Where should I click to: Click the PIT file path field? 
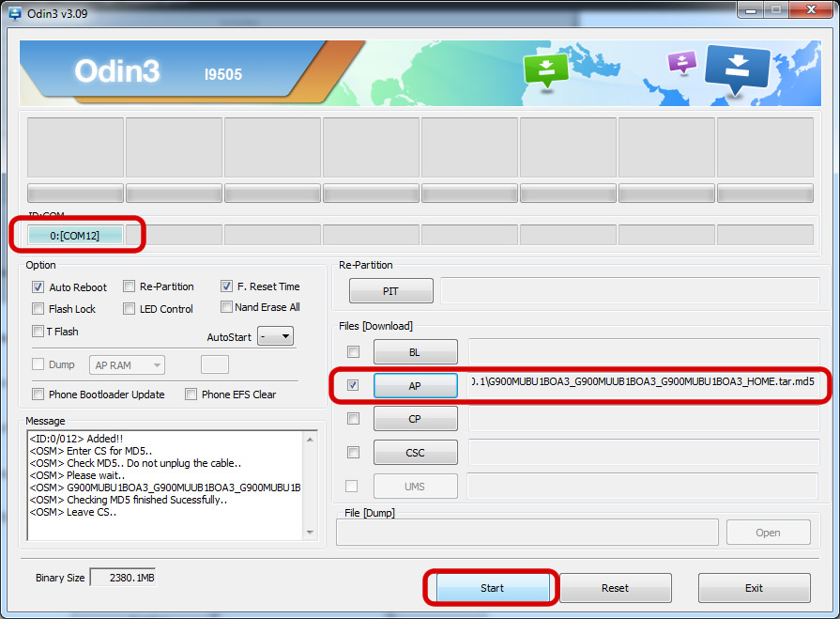630,291
